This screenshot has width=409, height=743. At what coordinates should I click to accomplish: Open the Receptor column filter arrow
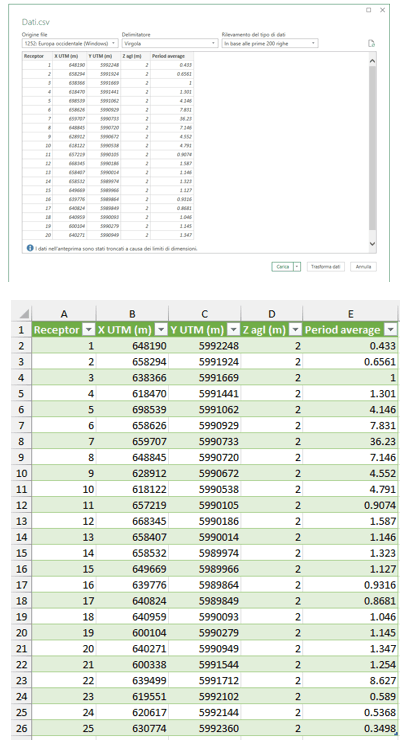point(89,330)
